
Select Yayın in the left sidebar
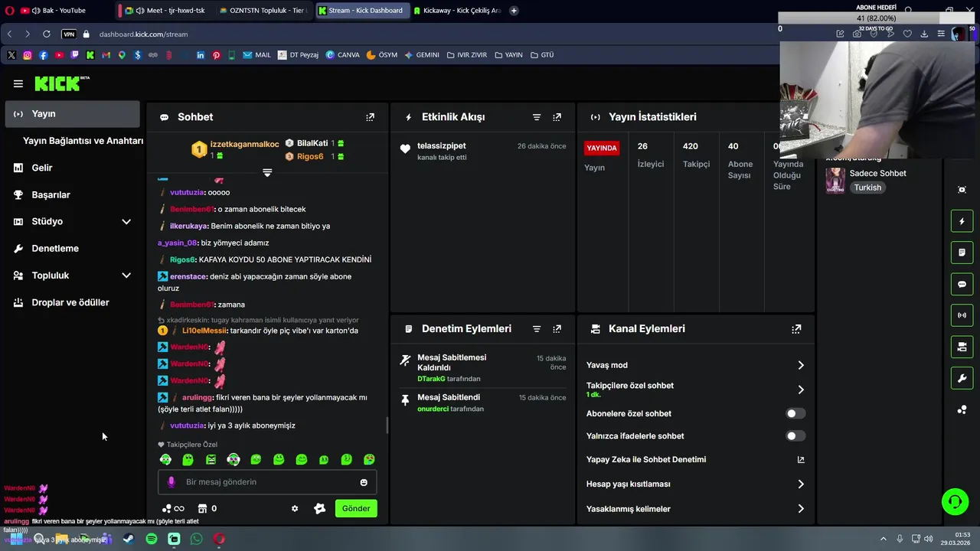tap(73, 114)
